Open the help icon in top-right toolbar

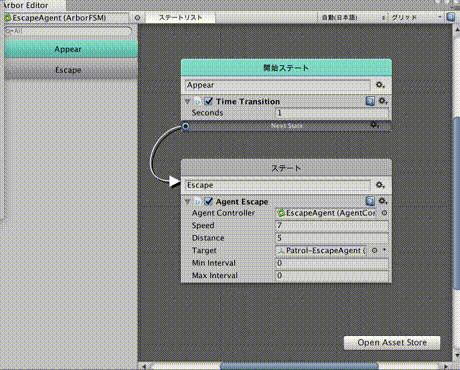click(x=451, y=17)
